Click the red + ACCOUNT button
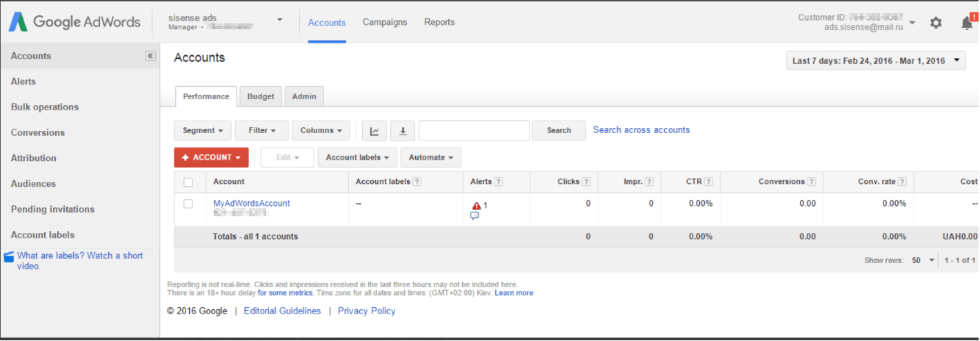Screen dimensions: 980x341 click(211, 157)
